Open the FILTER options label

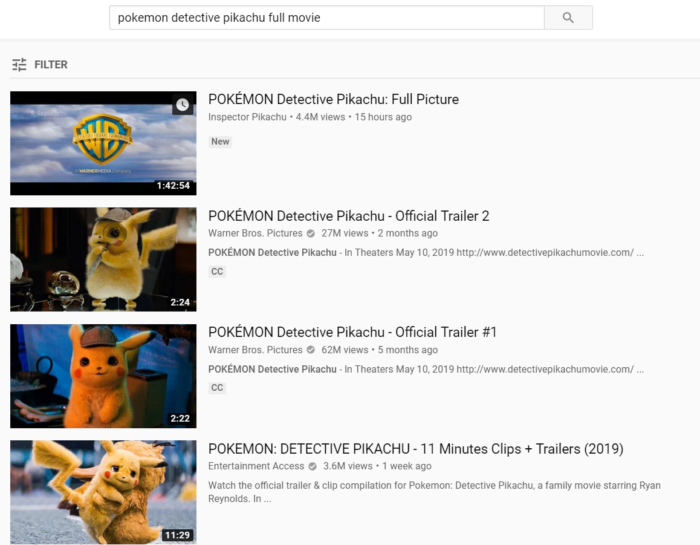click(51, 65)
